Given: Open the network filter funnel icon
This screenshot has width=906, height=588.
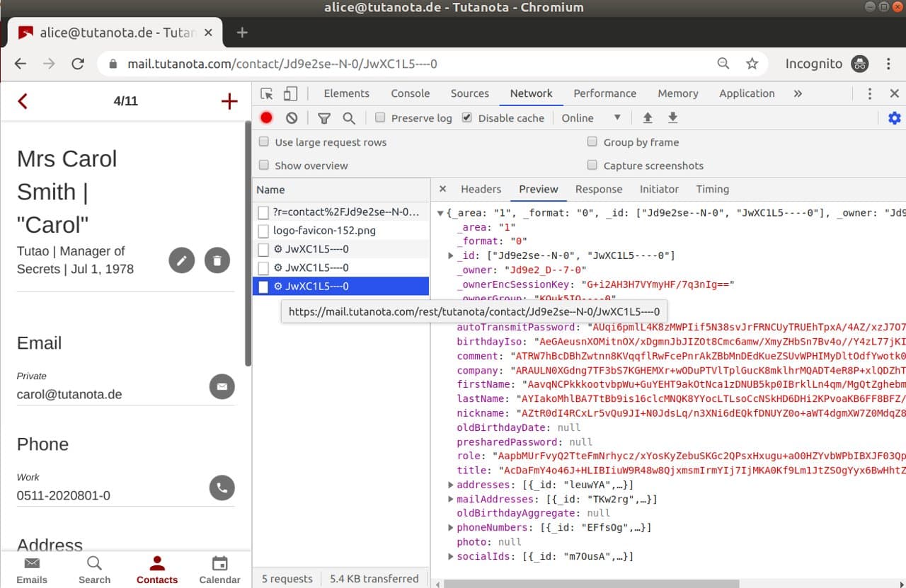Looking at the screenshot, I should pos(323,118).
